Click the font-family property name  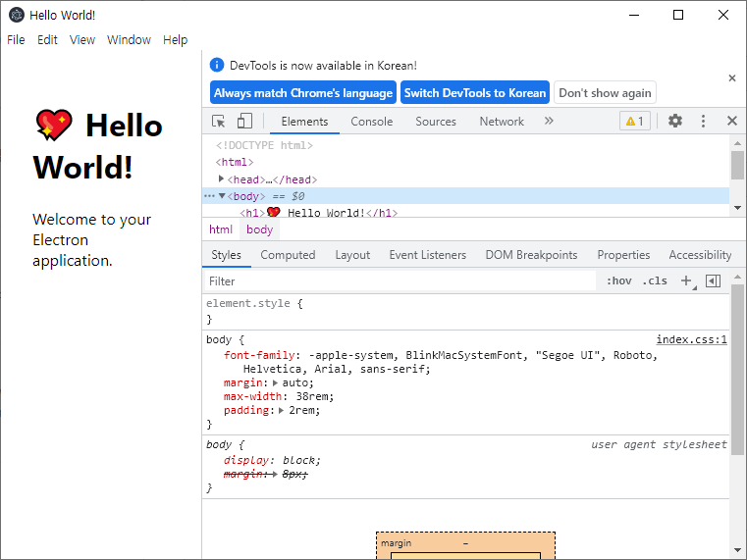259,355
